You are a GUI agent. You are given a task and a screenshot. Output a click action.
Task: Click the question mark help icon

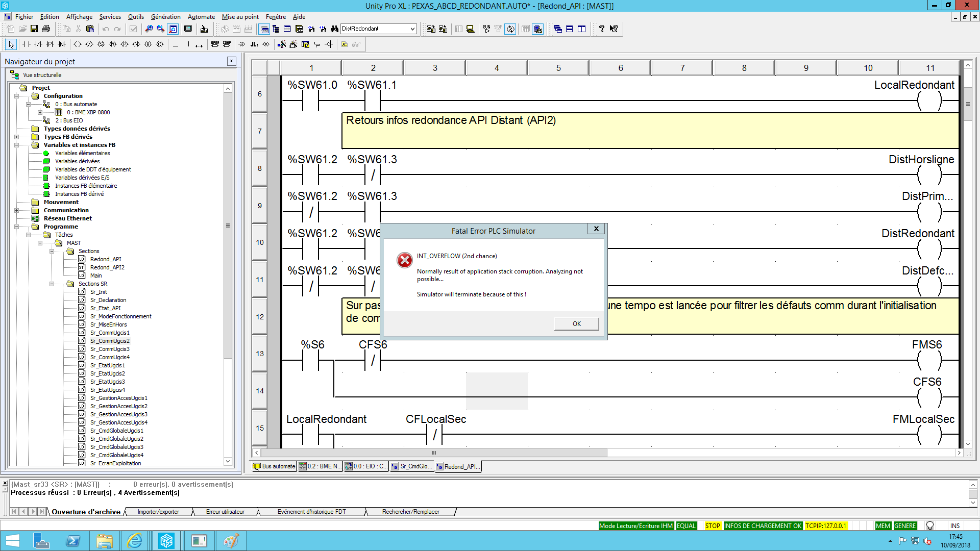click(602, 29)
